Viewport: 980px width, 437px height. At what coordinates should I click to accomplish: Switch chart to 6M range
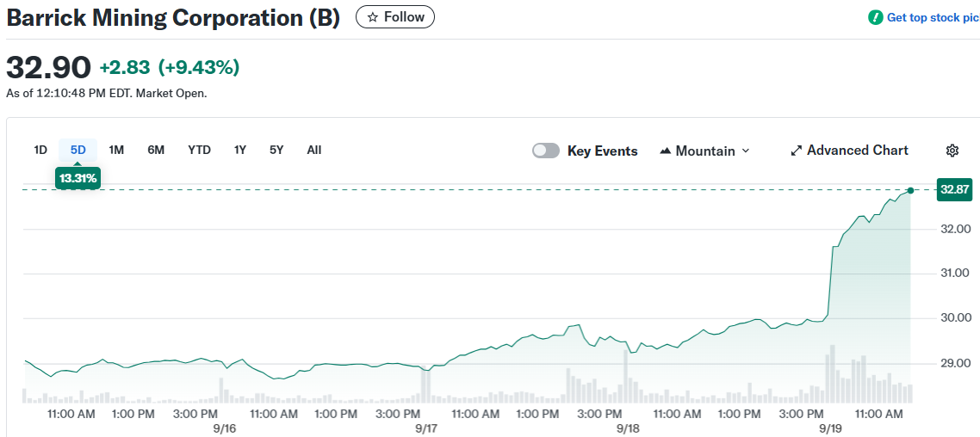pos(156,150)
